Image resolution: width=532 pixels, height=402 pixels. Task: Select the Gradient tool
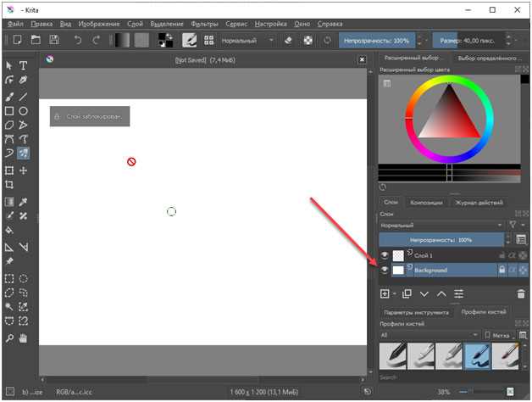pos(9,202)
